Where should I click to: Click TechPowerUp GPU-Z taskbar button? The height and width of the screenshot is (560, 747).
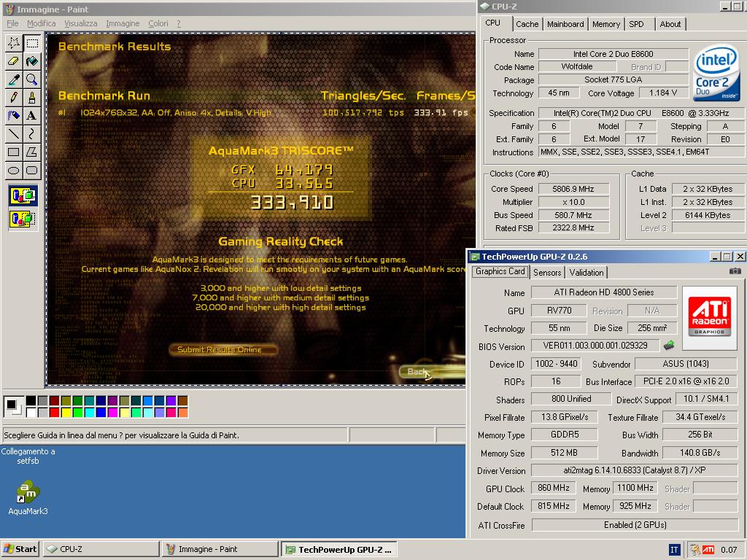[x=338, y=549]
